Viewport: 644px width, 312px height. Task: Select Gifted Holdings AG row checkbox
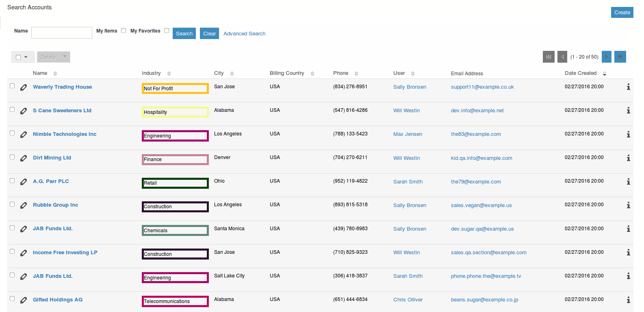click(12, 299)
